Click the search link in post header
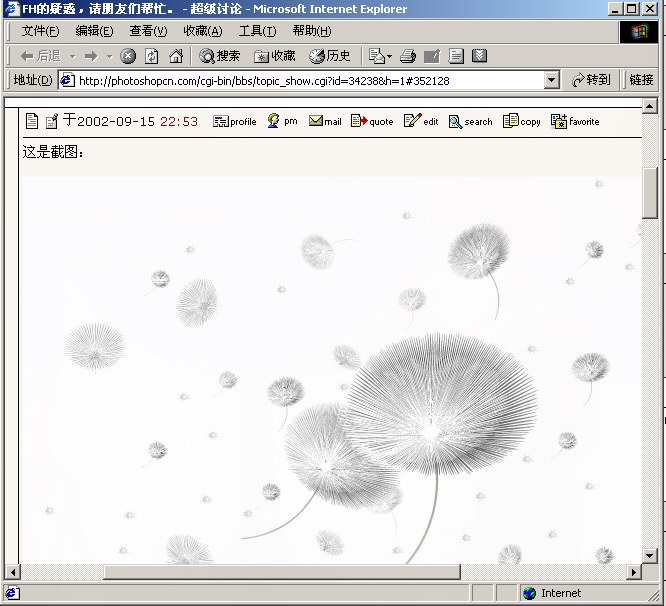Image resolution: width=666 pixels, height=606 pixels. point(471,122)
